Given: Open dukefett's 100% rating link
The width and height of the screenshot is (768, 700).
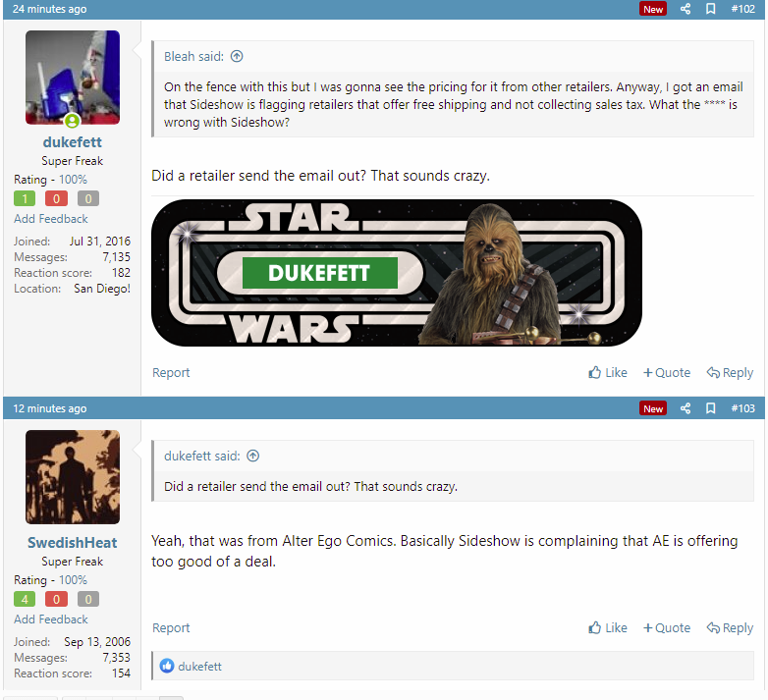Looking at the screenshot, I should pos(73,180).
